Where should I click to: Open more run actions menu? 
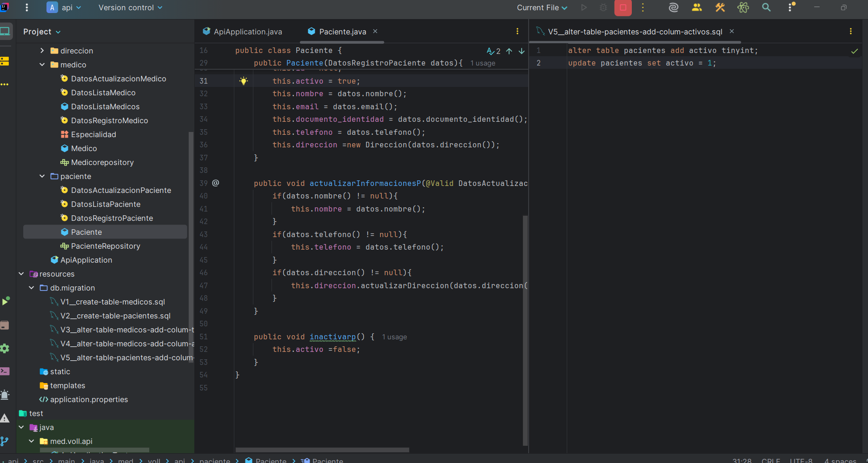coord(643,7)
